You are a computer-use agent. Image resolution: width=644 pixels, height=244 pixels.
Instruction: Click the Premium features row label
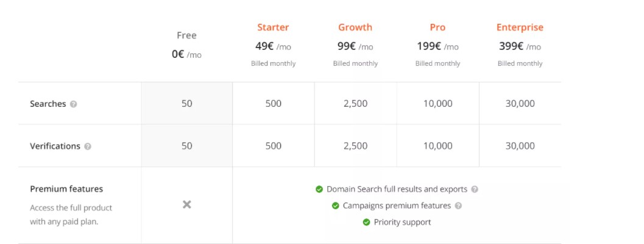[x=66, y=189]
